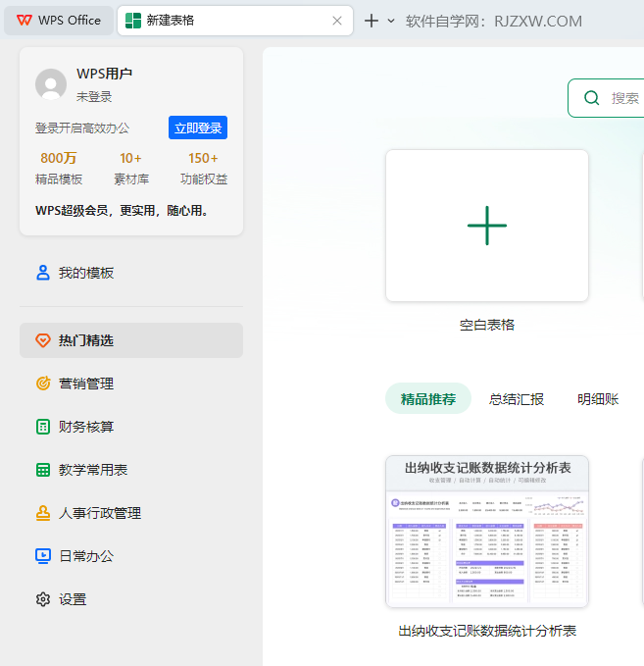Screen dimensions: 644x666
Task: Click the 日常办公 screen icon
Action: [43, 556]
